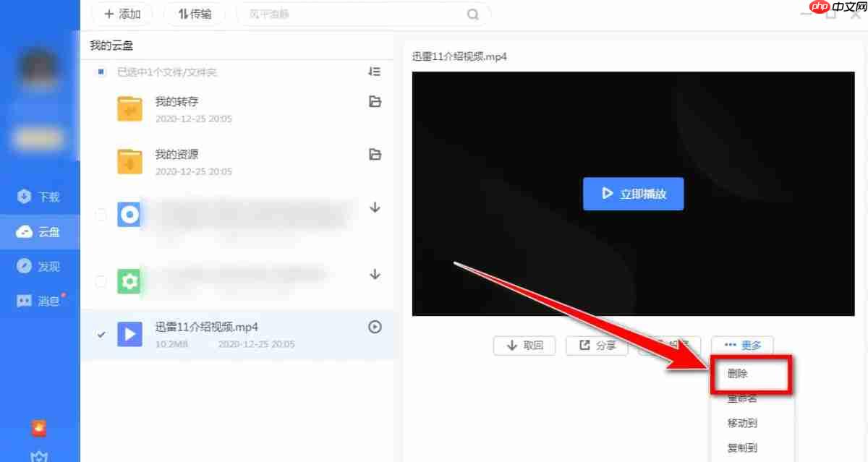Select 移动到 in the more menu
The width and height of the screenshot is (868, 462).
741,422
